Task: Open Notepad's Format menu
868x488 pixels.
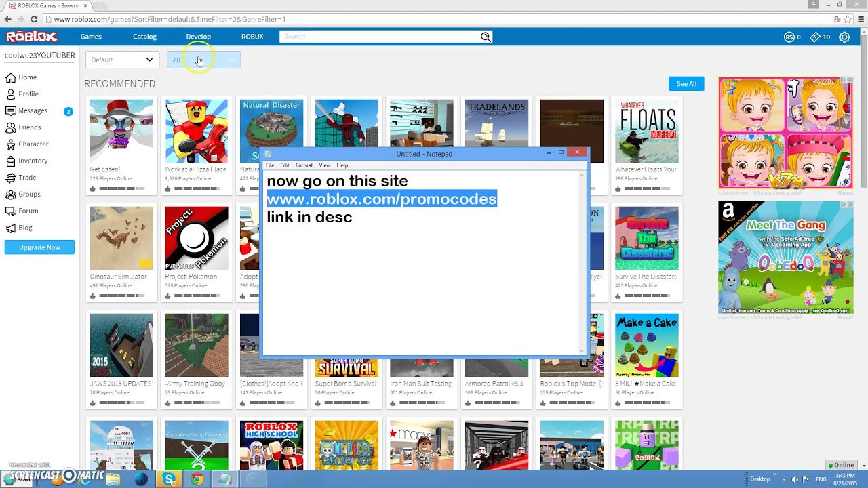Action: point(304,165)
